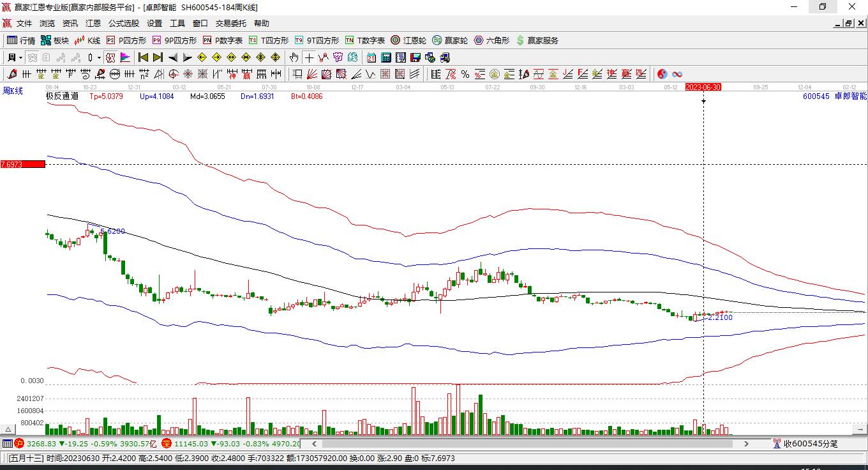Open the candlestick style dropdown arrow
The image size is (868, 470).
pos(99,57)
